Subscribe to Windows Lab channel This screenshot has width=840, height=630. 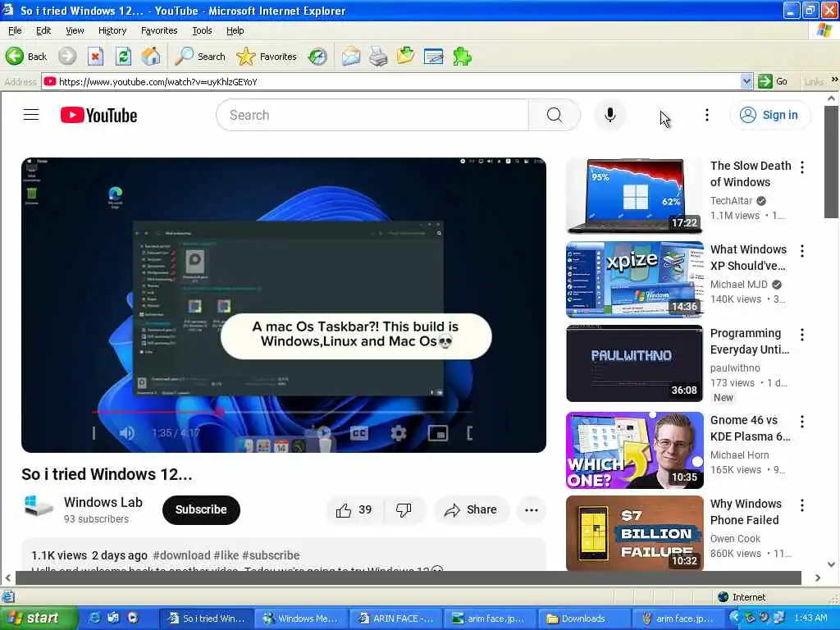tap(201, 509)
